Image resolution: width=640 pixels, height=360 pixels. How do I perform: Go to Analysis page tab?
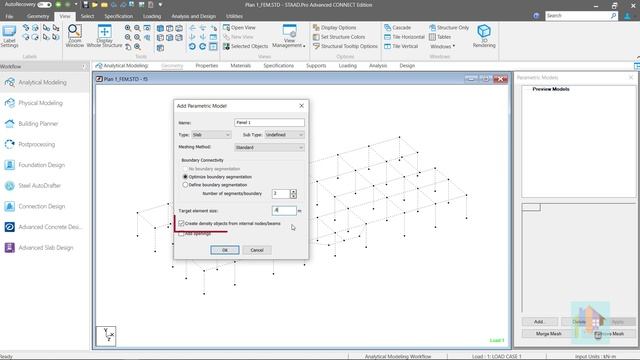[378, 66]
